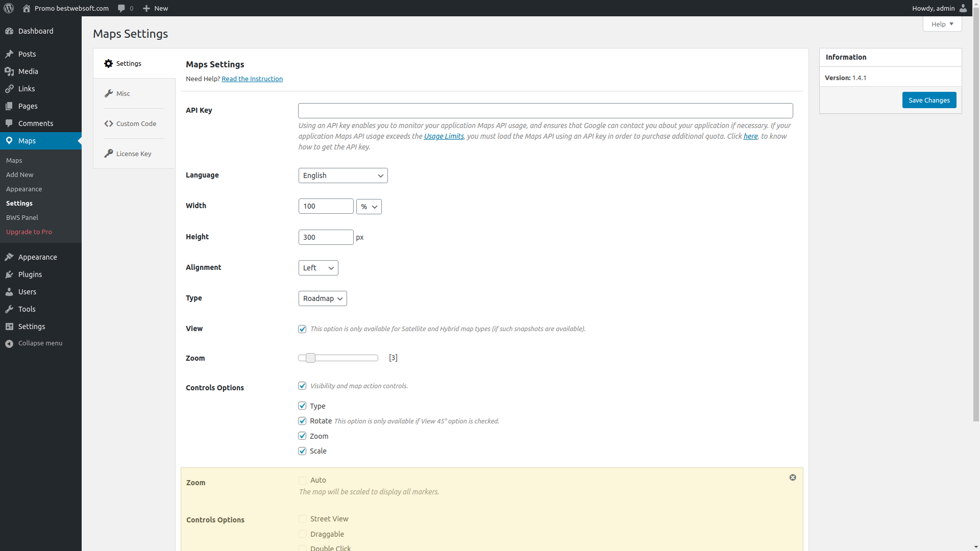Image resolution: width=980 pixels, height=551 pixels.
Task: Click the Upgrade to Pro link
Action: coord(29,232)
